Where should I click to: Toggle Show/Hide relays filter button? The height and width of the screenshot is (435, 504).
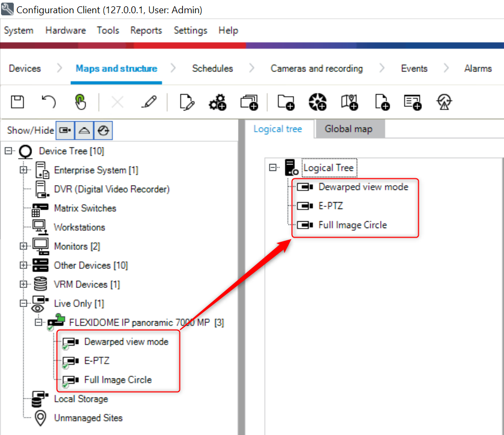(x=104, y=130)
